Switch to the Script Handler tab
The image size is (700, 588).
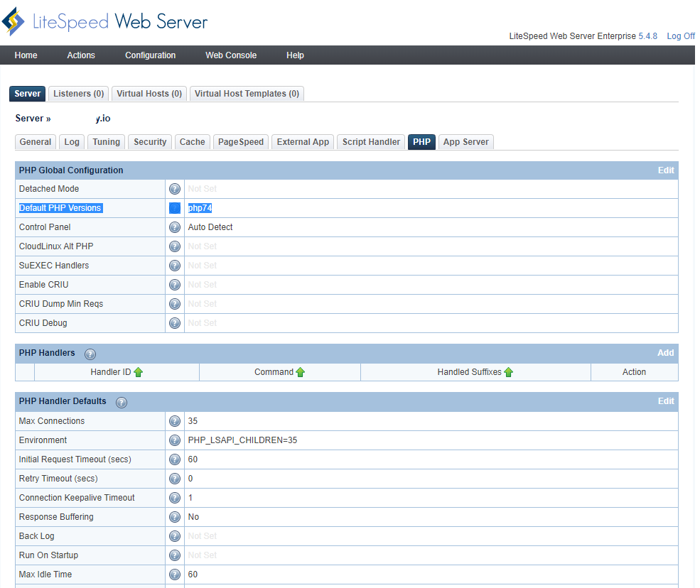tap(371, 142)
